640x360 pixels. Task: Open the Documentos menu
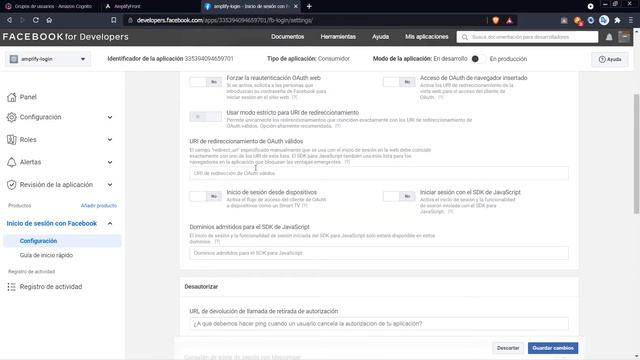pos(287,37)
